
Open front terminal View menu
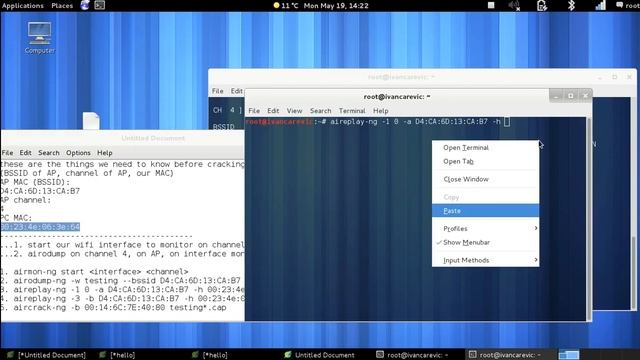point(294,111)
